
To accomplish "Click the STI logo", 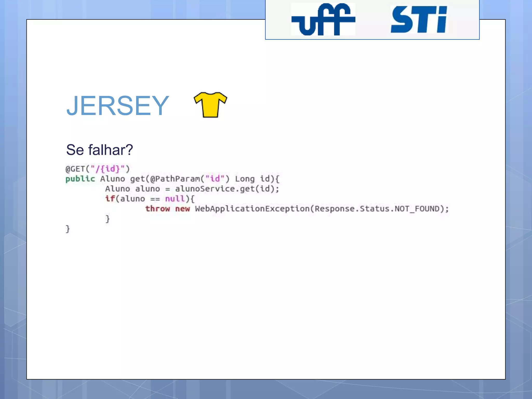I will 419,19.
